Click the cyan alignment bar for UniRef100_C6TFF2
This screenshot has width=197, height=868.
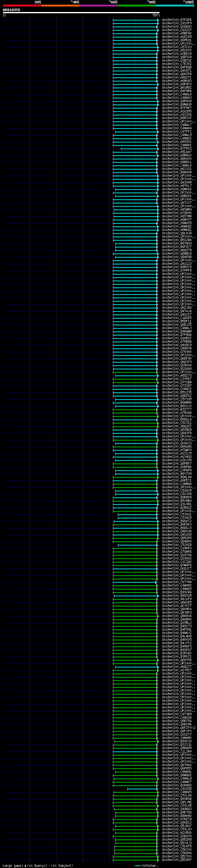point(137,132)
